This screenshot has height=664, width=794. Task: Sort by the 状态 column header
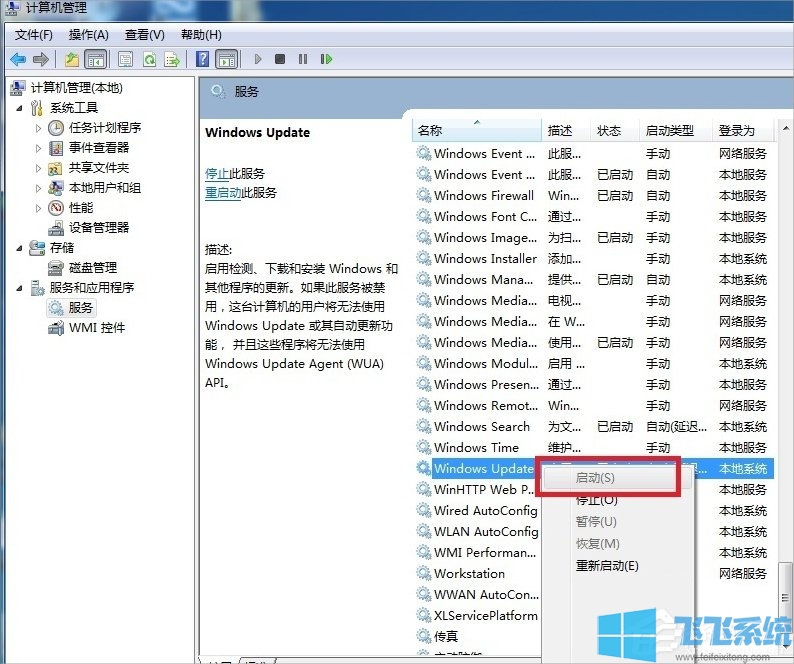pyautogui.click(x=615, y=131)
